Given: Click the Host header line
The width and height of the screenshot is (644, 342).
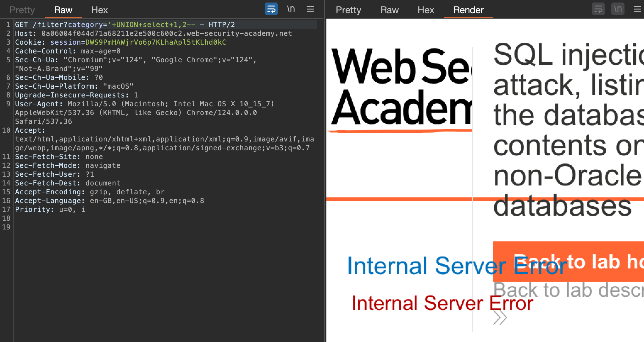Looking at the screenshot, I should click(x=153, y=34).
